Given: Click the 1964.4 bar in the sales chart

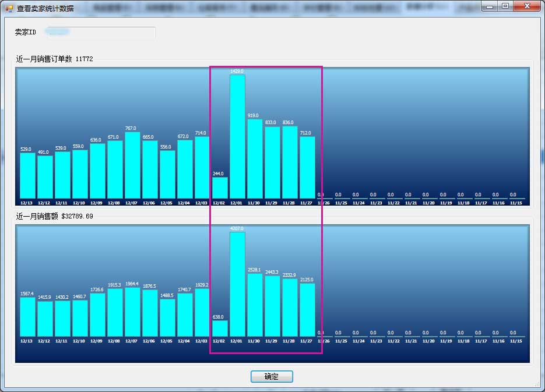Looking at the screenshot, I should point(132,312).
